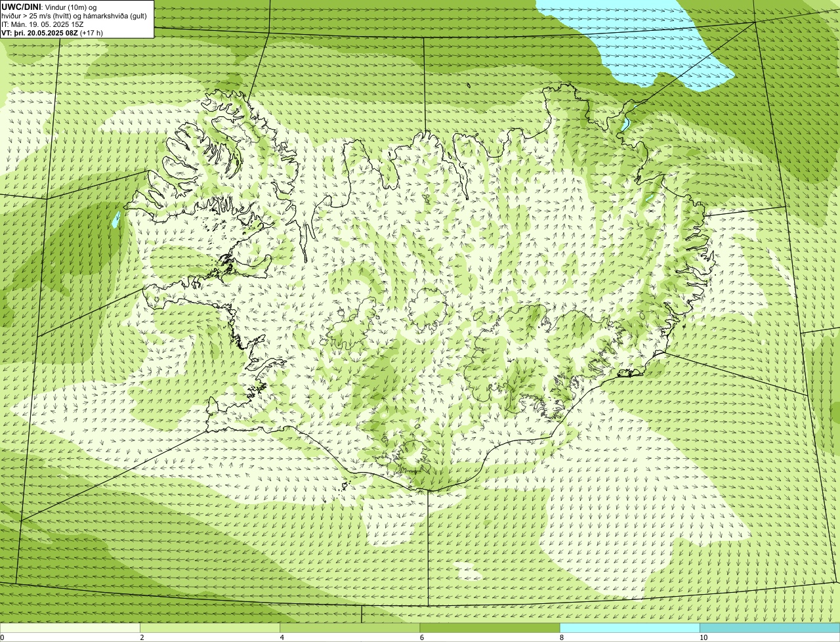Click the 0–2 m/s pale yellow legend swatch
Image resolution: width=840 pixels, height=642 pixels.
70,628
